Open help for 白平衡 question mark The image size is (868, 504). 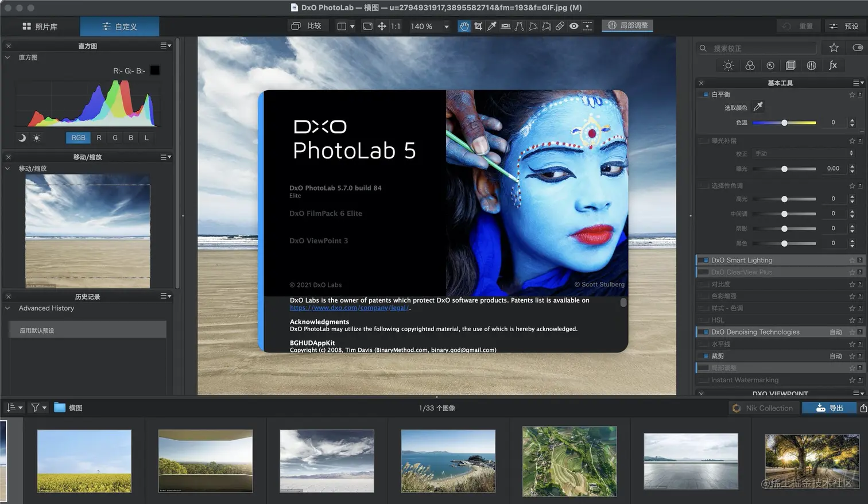coord(859,95)
